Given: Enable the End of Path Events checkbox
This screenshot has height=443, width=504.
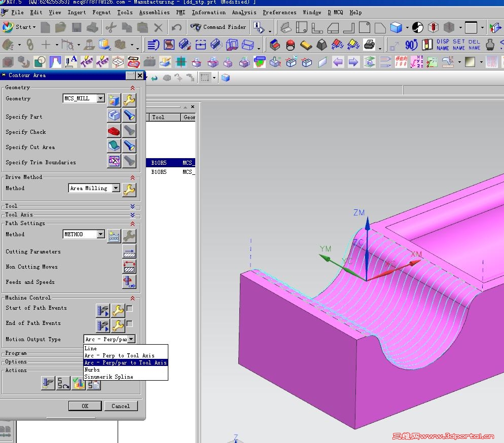Looking at the screenshot, I should click(x=130, y=323).
